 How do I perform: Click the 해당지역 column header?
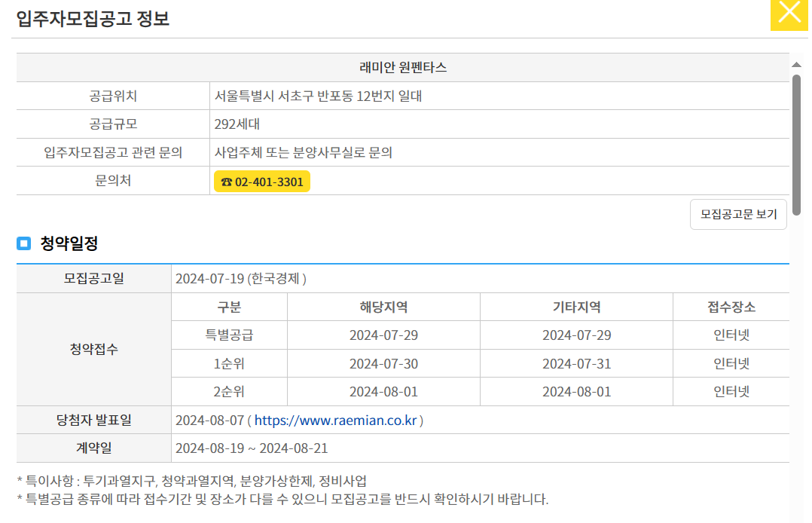(x=383, y=306)
